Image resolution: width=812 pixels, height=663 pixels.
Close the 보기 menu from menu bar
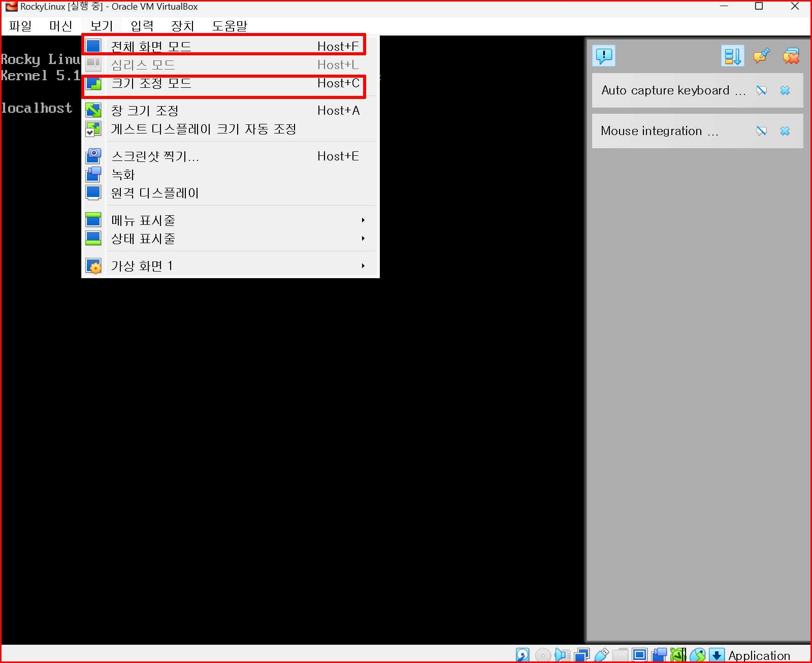coord(102,26)
